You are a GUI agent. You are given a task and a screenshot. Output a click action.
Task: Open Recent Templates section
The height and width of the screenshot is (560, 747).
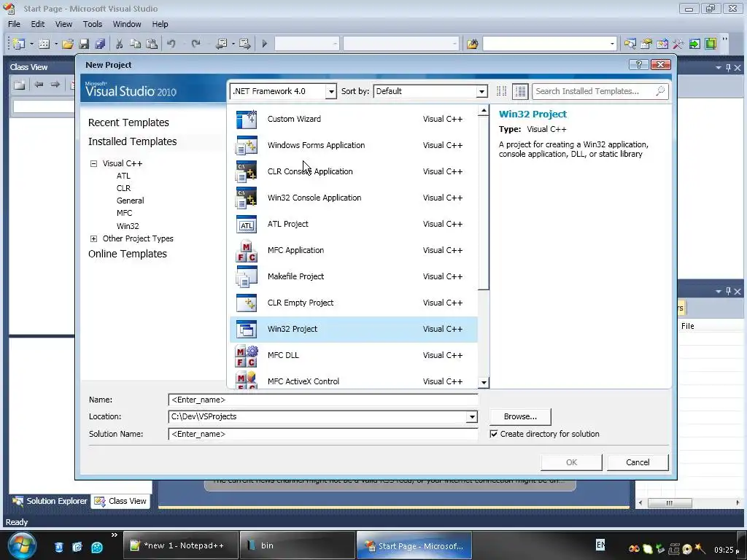[x=128, y=122]
